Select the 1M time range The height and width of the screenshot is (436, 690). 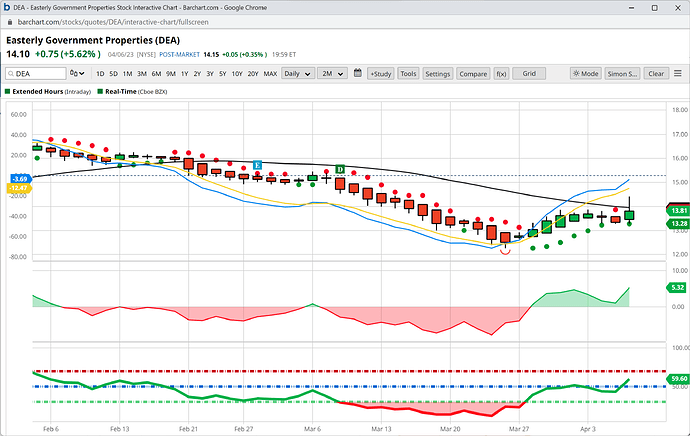pos(128,73)
